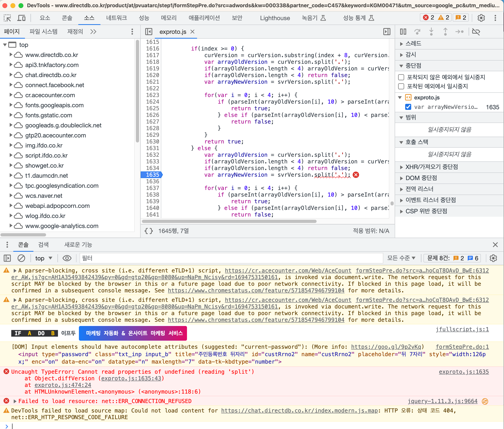Open DevTools settings gear icon

pyautogui.click(x=481, y=18)
